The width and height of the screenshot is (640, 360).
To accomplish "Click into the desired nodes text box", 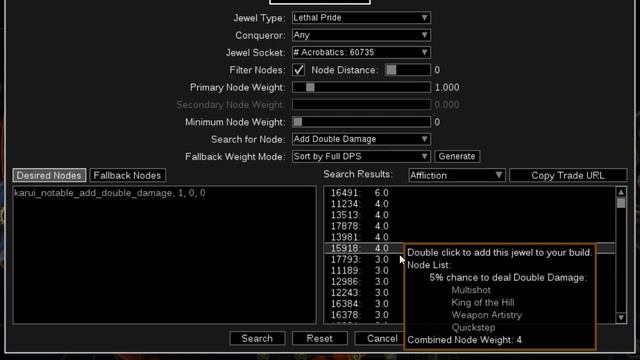I will pyautogui.click(x=164, y=255).
